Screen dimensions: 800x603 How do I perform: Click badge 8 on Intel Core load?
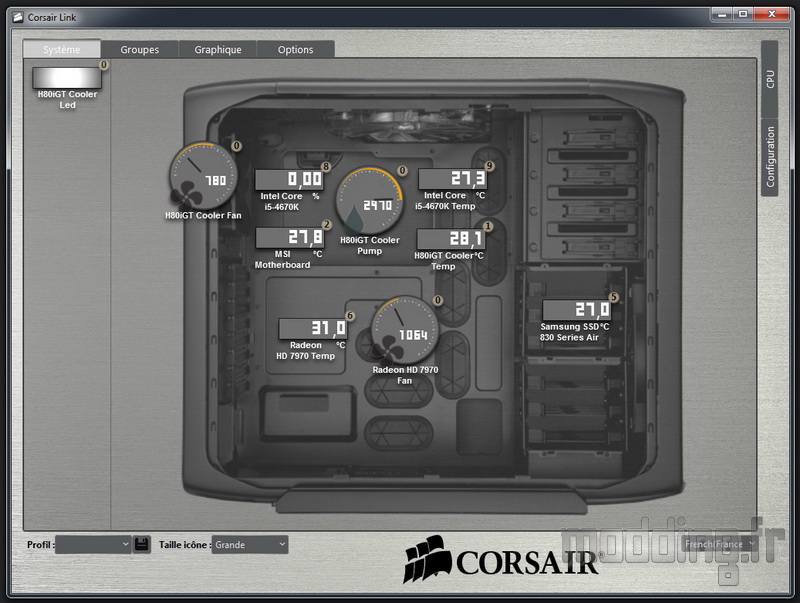pyautogui.click(x=326, y=166)
